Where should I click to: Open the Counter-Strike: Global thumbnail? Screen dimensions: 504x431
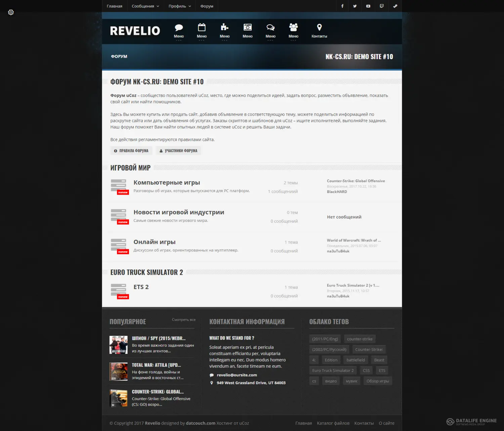pos(119,398)
